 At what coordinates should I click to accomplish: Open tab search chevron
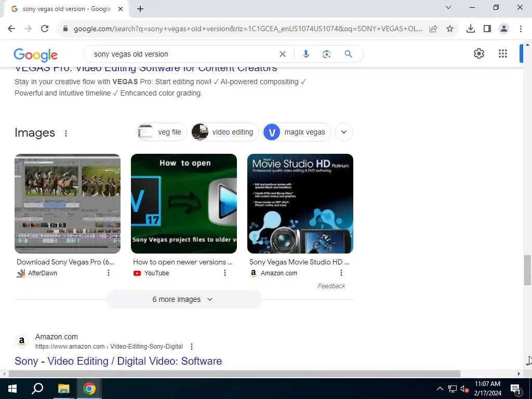[448, 7]
